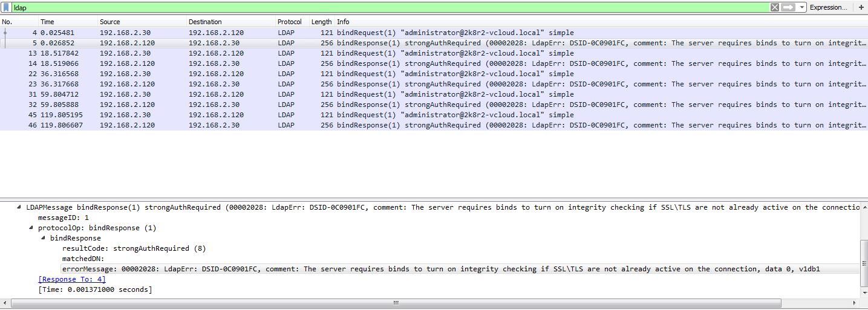Clear the ldap display filter
Viewport: 868px width, 310px height.
coord(774,7)
